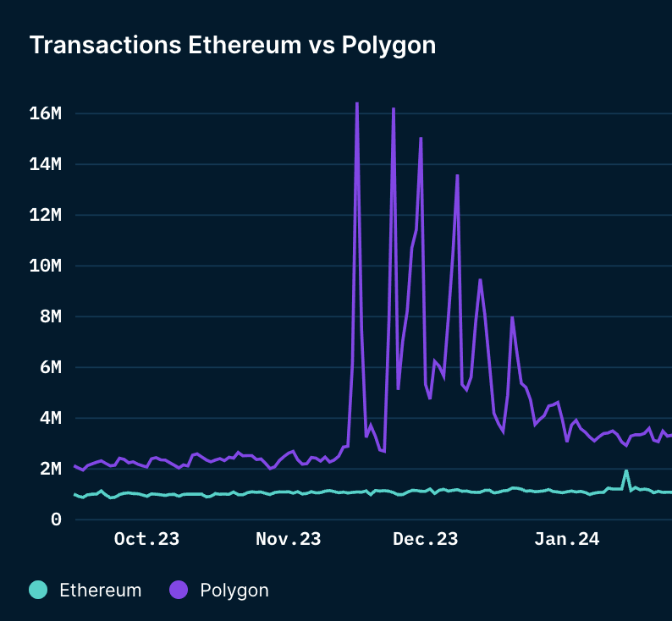This screenshot has height=621, width=672.
Task: Click the highest Polygon peak above 16M
Action: pos(357,104)
